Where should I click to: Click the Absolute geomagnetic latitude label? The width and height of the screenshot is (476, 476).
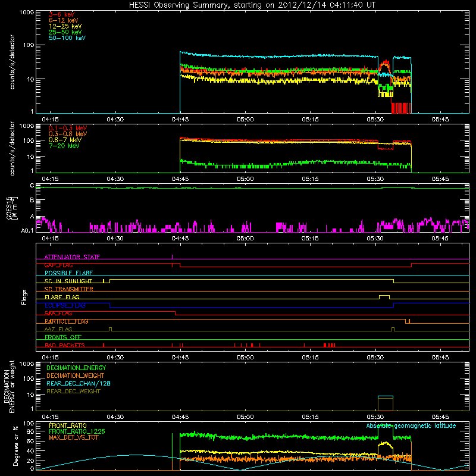(x=411, y=425)
